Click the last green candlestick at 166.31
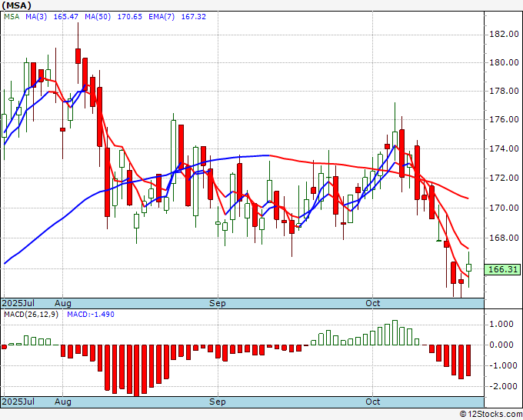The width and height of the screenshot is (523, 420). point(468,268)
